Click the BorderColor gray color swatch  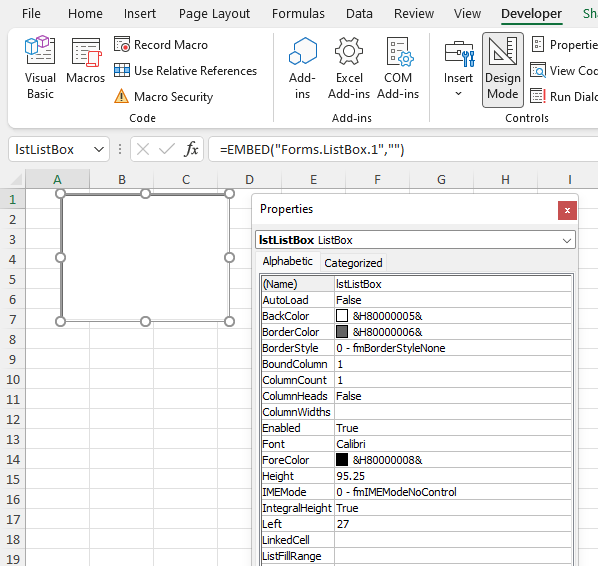pyautogui.click(x=342, y=332)
